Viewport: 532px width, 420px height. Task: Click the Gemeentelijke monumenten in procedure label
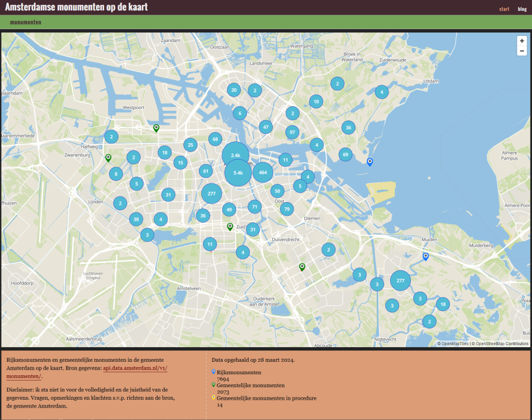coord(267,398)
